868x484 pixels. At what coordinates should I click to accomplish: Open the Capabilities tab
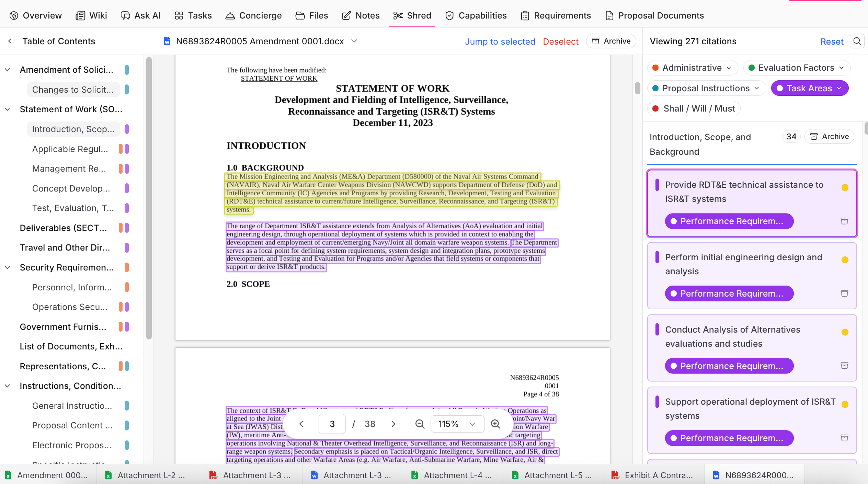[x=476, y=15]
